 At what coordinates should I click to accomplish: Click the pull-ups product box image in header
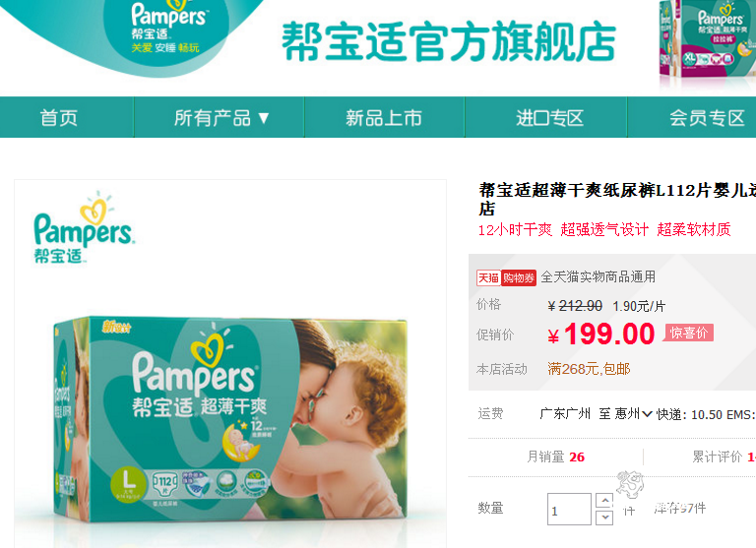708,41
